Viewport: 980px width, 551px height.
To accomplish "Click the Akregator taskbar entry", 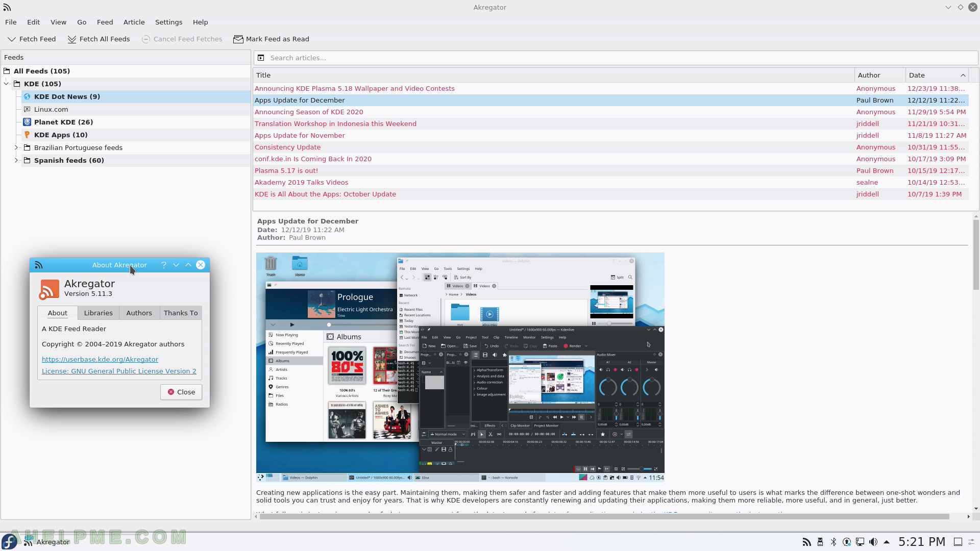I will [x=47, y=542].
